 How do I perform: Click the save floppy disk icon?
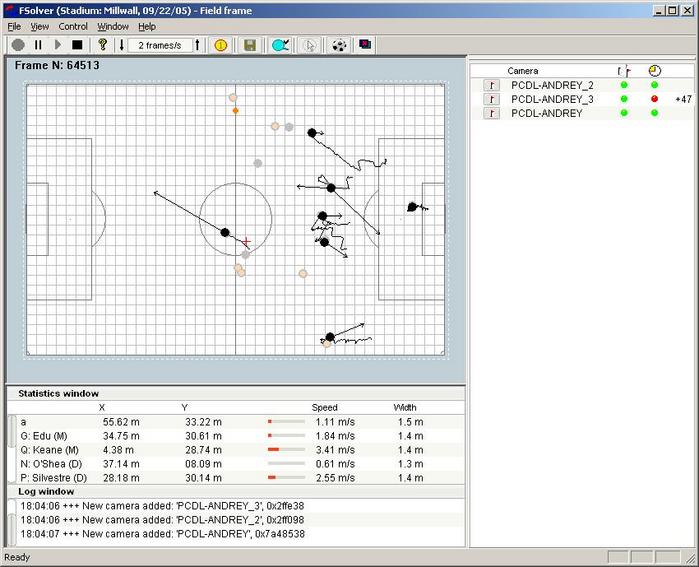coord(250,45)
